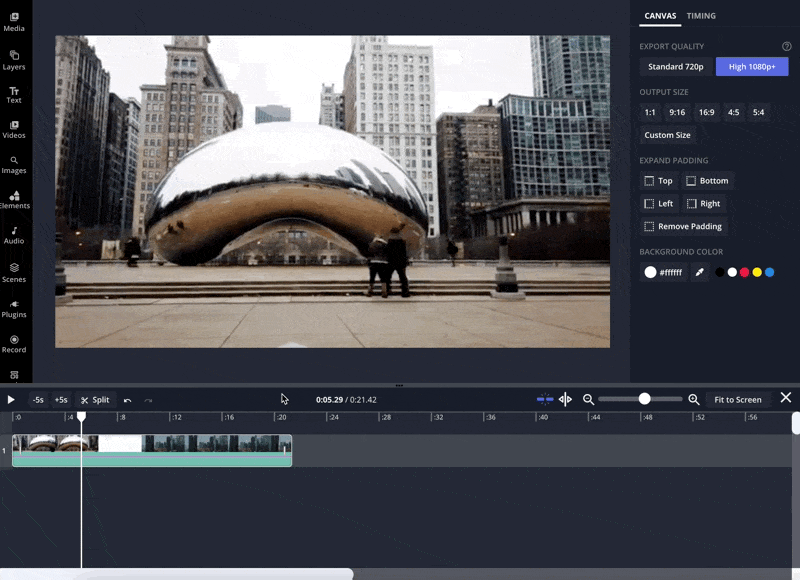Open the Media panel in sidebar

coord(14,21)
